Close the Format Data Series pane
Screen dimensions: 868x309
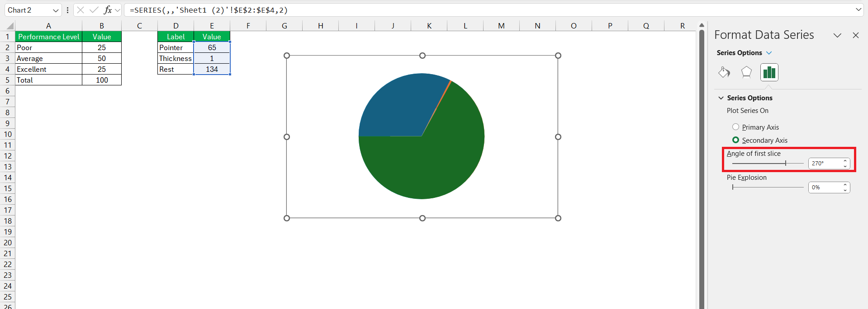pos(856,35)
